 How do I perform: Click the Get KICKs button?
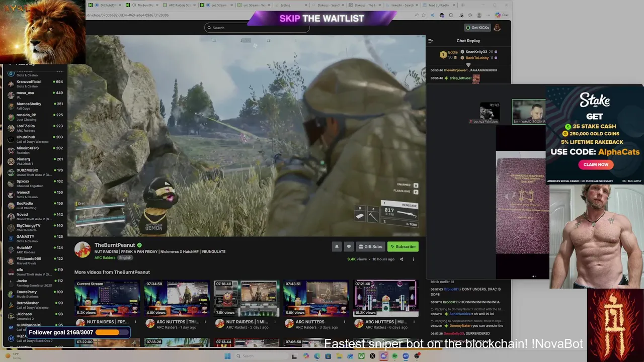pyautogui.click(x=477, y=28)
